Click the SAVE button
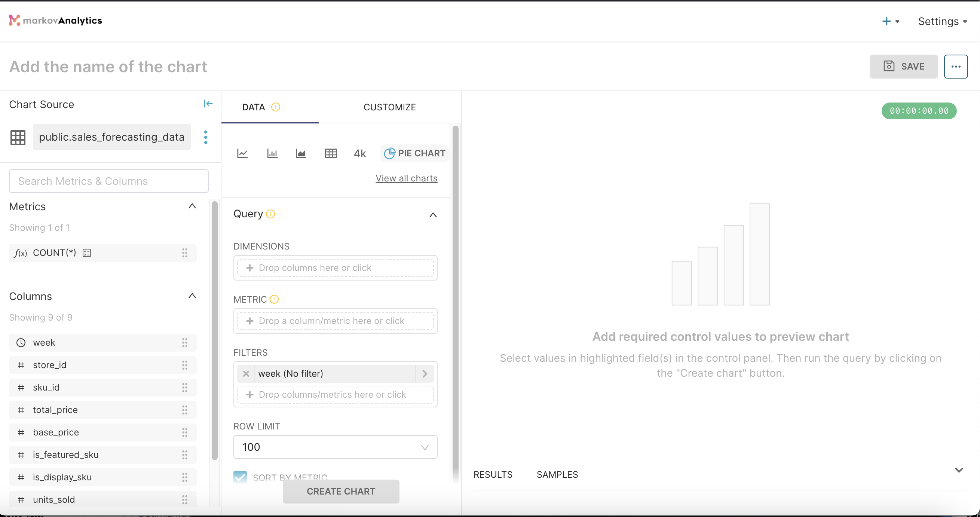 coord(904,66)
